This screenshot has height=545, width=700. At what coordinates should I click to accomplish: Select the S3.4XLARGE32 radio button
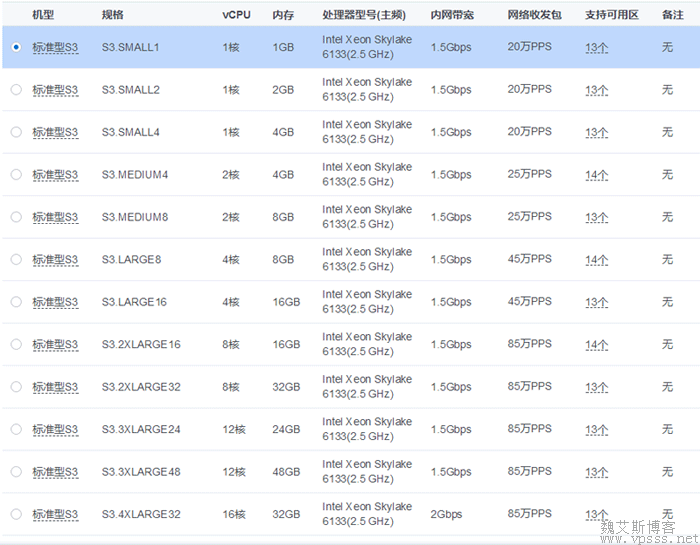(x=16, y=514)
